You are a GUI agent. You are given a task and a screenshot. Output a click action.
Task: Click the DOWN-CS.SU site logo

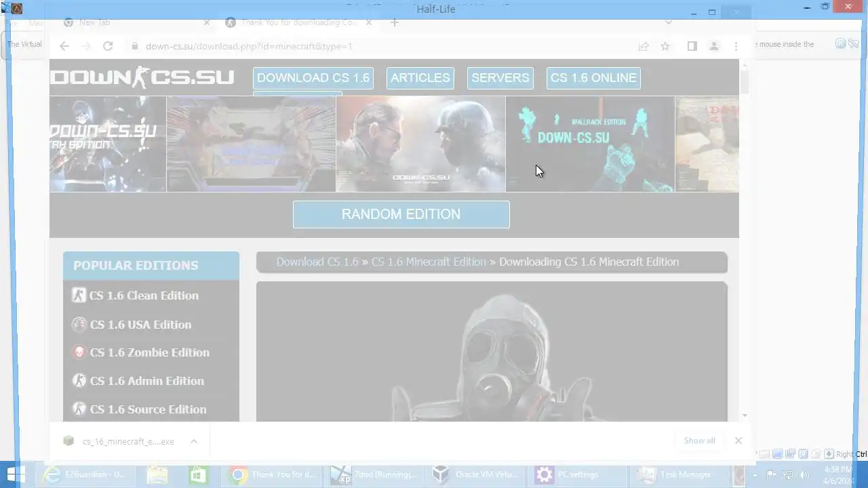point(142,77)
